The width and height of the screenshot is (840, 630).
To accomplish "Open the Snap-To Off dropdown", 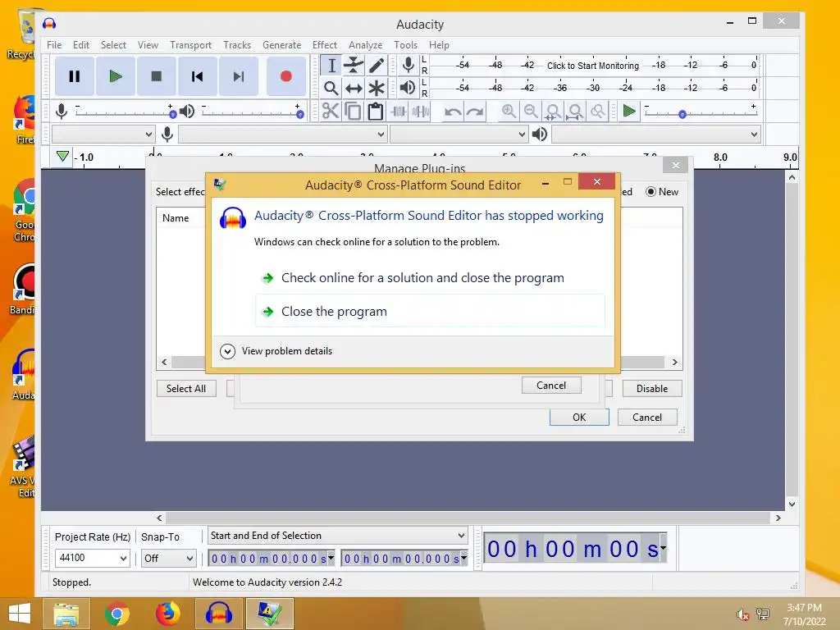I will 168,558.
